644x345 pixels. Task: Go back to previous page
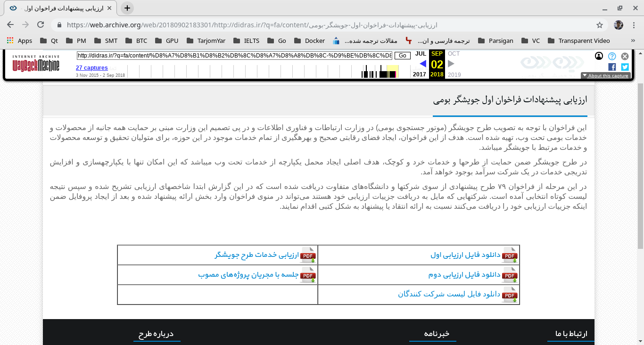pos(10,25)
